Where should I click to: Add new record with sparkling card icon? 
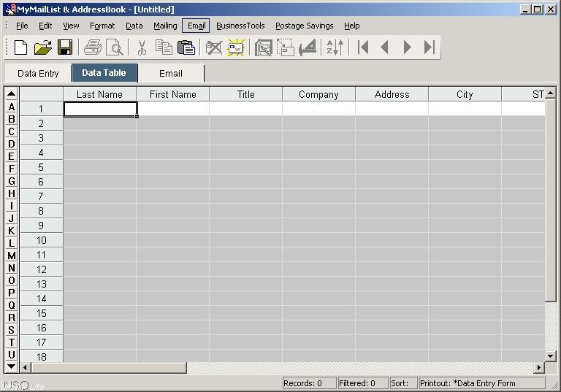coord(236,47)
